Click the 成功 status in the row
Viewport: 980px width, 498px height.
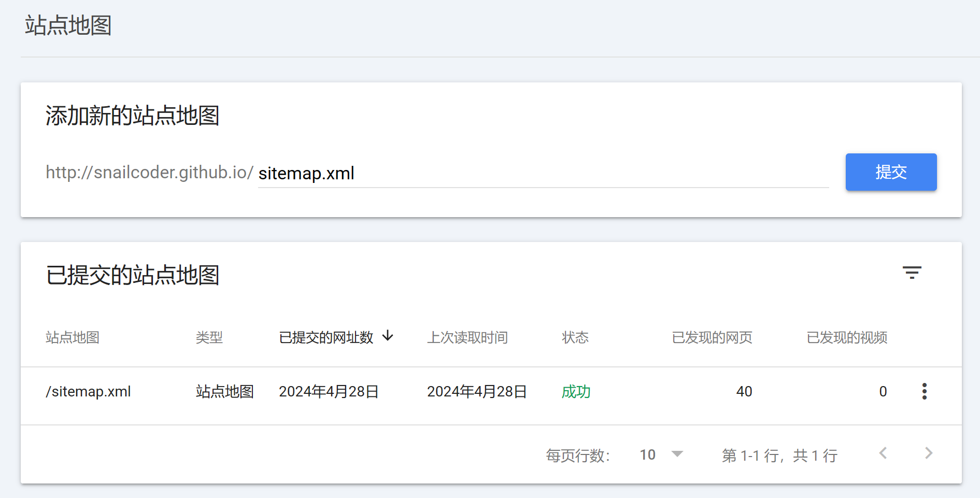coord(576,391)
